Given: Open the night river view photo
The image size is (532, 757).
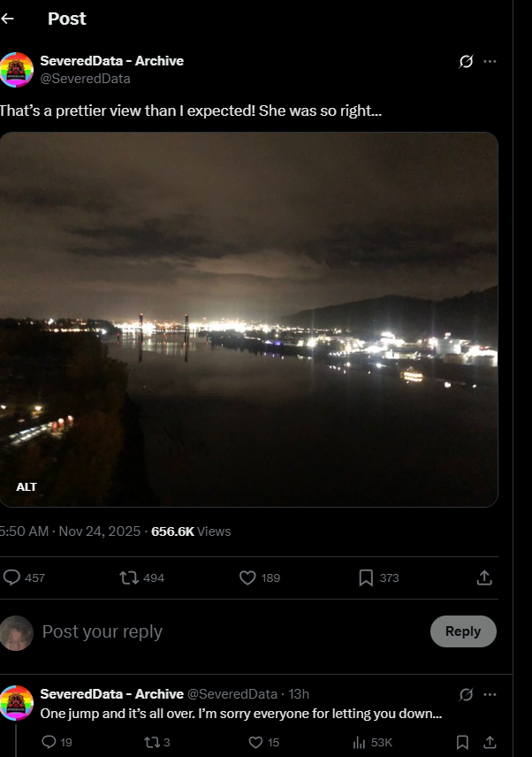Looking at the screenshot, I should point(249,318).
